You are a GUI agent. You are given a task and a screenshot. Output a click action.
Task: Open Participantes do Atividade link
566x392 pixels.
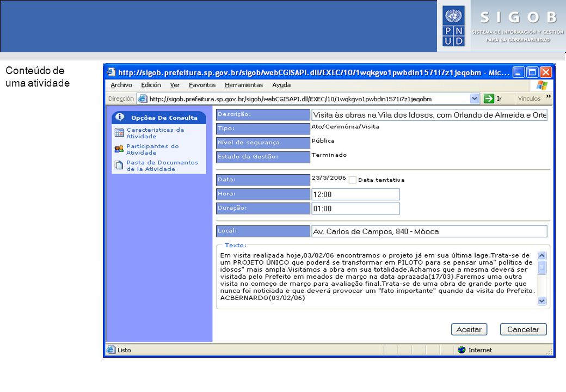click(152, 149)
